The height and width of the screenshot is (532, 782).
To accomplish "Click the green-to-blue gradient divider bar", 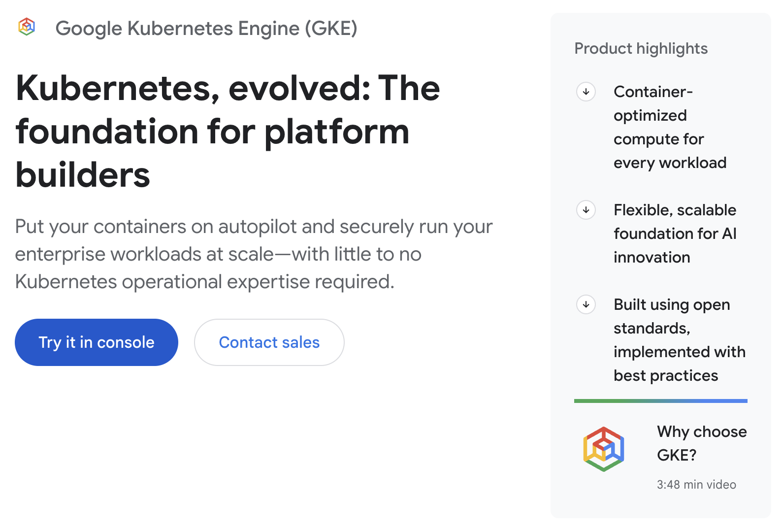I will tap(660, 401).
